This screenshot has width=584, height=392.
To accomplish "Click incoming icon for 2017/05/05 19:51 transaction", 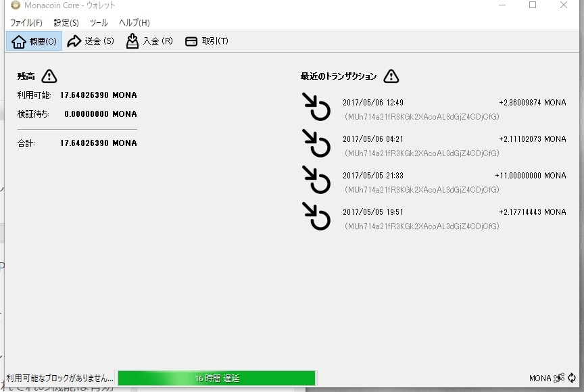I will click(316, 216).
